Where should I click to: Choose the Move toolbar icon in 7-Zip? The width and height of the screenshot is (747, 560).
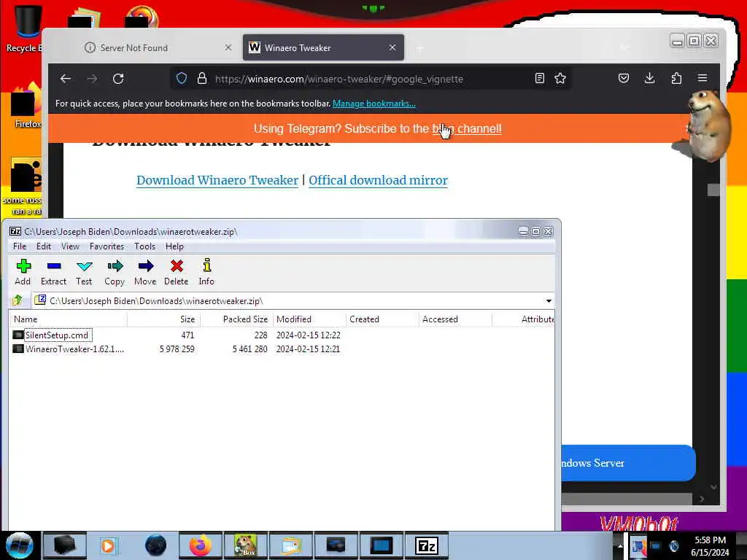145,273
